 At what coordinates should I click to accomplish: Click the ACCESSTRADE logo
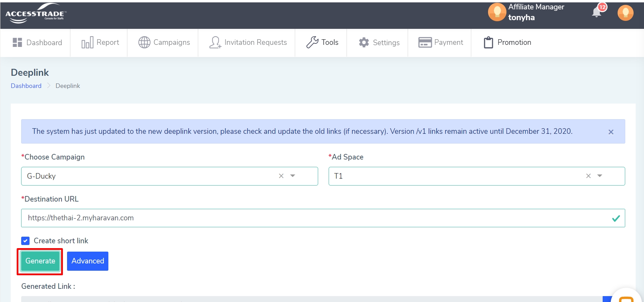click(x=35, y=14)
